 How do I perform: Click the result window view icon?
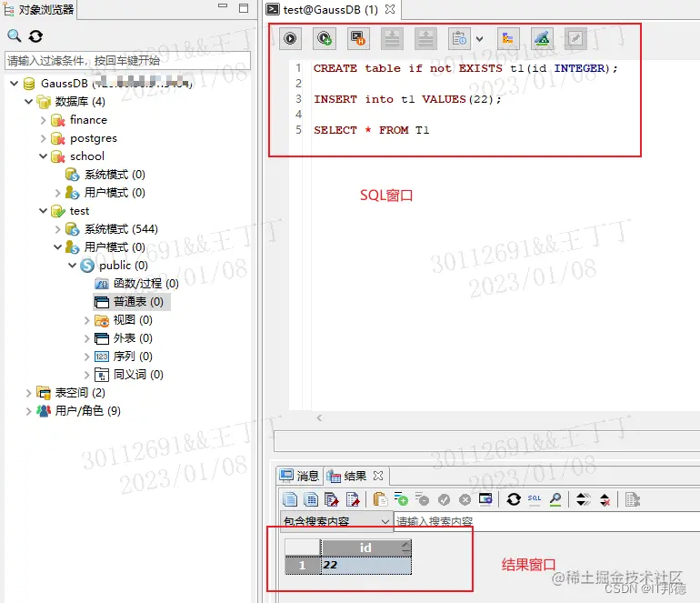click(485, 499)
